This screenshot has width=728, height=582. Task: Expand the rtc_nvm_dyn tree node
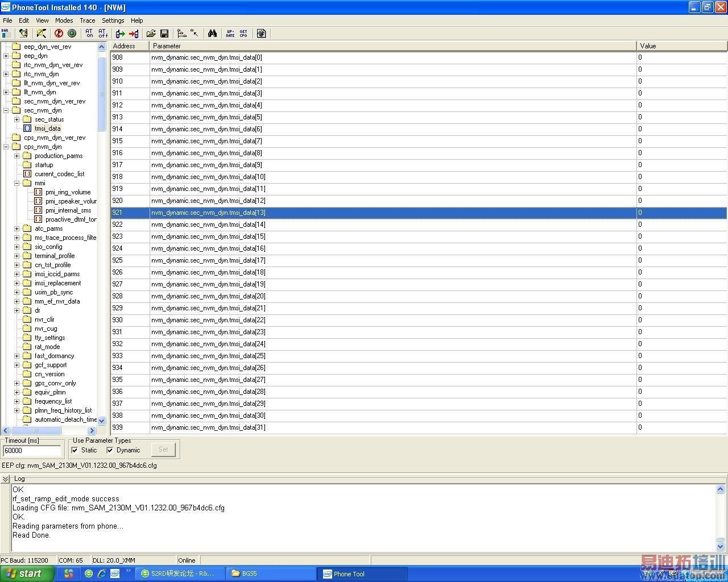[x=6, y=74]
